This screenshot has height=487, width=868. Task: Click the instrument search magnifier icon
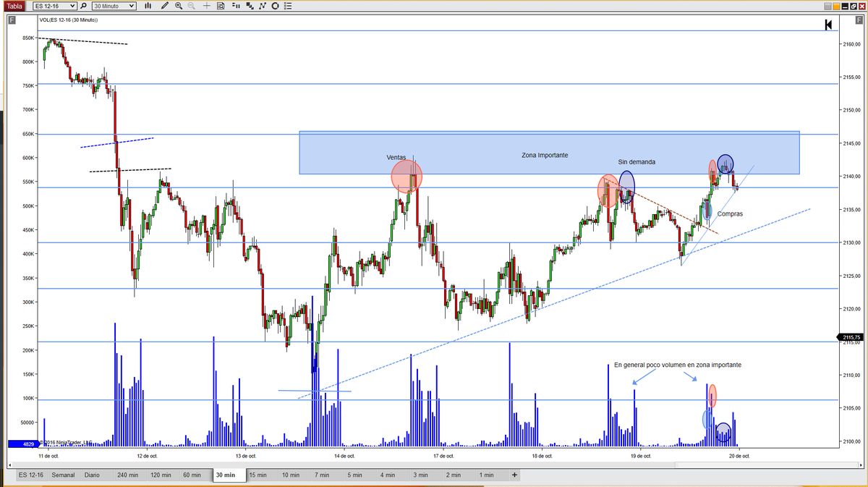(x=83, y=6)
